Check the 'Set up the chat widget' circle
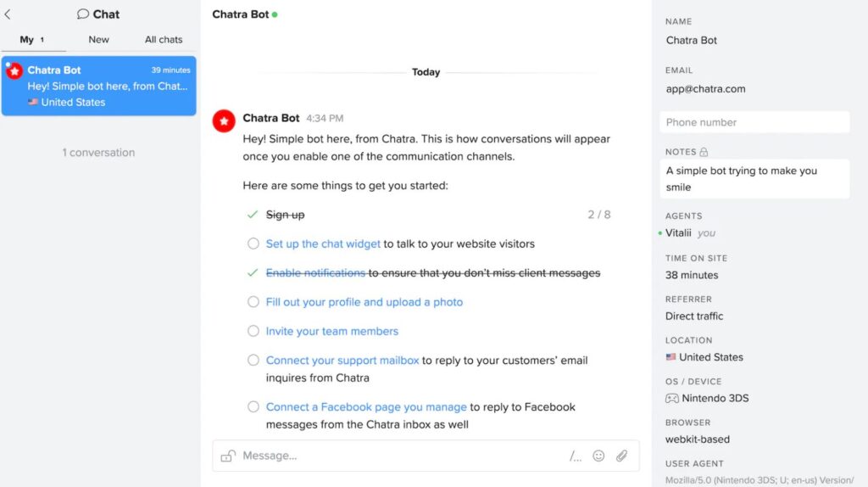Viewport: 868px width, 487px height. (253, 243)
